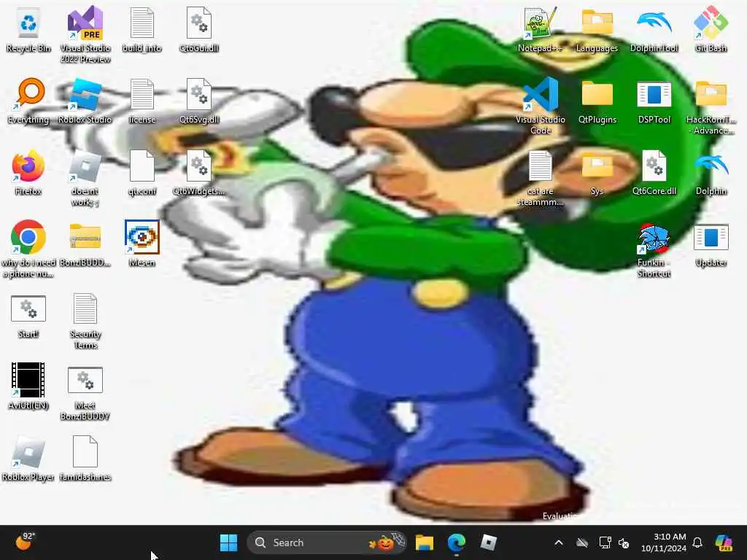
Task: Open the Windows Start menu
Action: coord(228,542)
